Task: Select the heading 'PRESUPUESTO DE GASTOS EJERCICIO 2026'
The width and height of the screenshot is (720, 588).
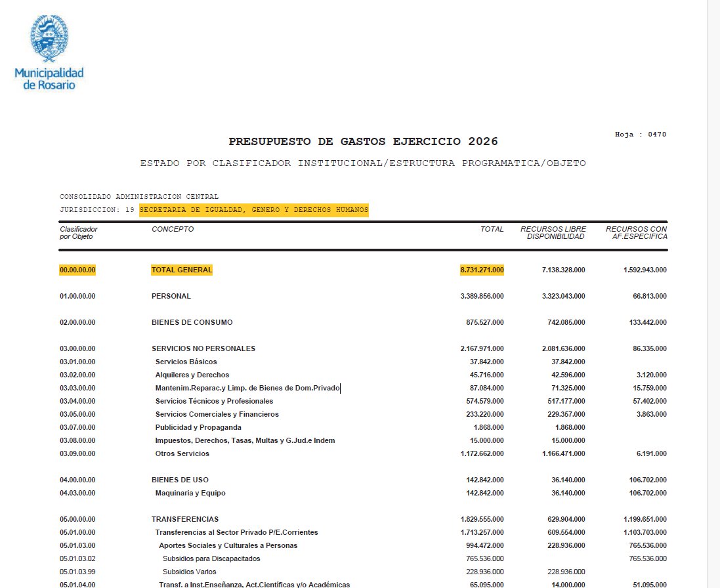Action: point(363,141)
